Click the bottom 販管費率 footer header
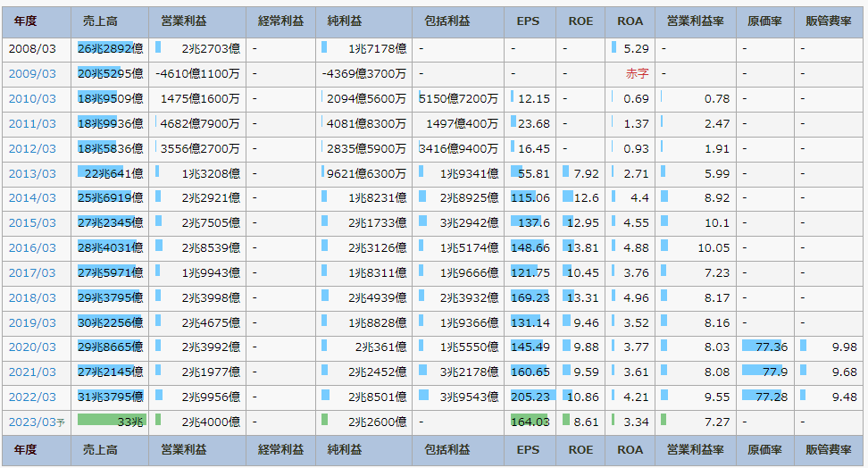868x468 pixels. (828, 450)
